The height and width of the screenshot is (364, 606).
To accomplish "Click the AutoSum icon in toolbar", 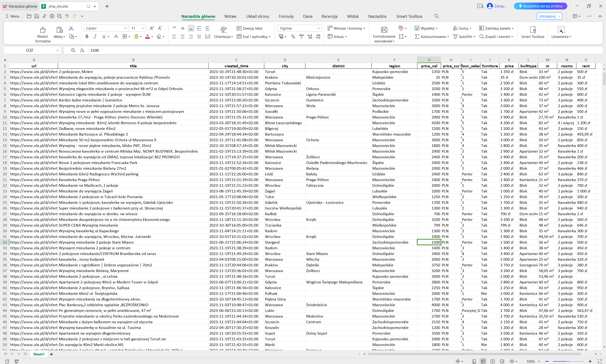I will click(415, 37).
